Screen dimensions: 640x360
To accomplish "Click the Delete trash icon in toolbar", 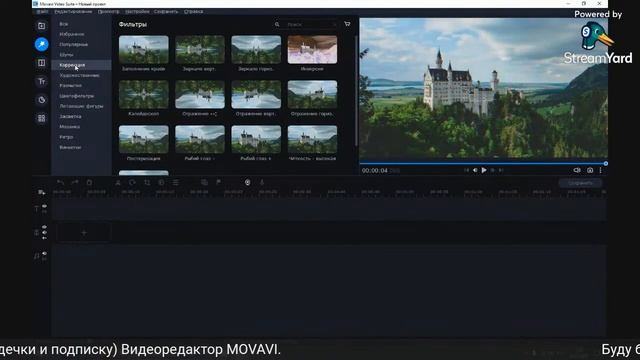I will (x=89, y=182).
